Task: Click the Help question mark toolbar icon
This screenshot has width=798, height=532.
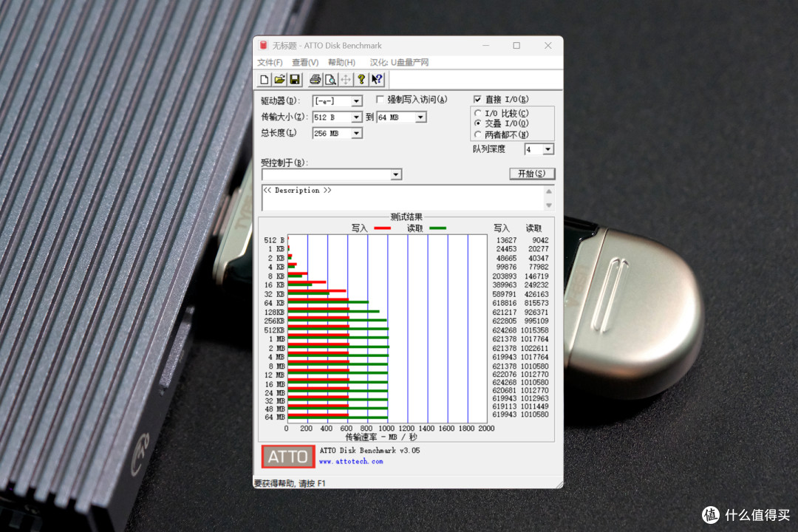Action: (x=361, y=79)
